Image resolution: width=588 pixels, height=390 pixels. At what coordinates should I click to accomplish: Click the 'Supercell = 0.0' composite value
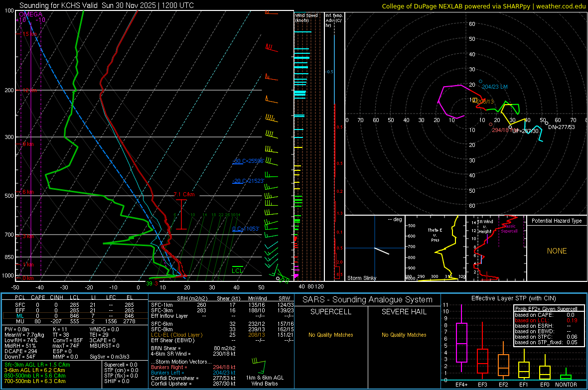(x=121, y=365)
